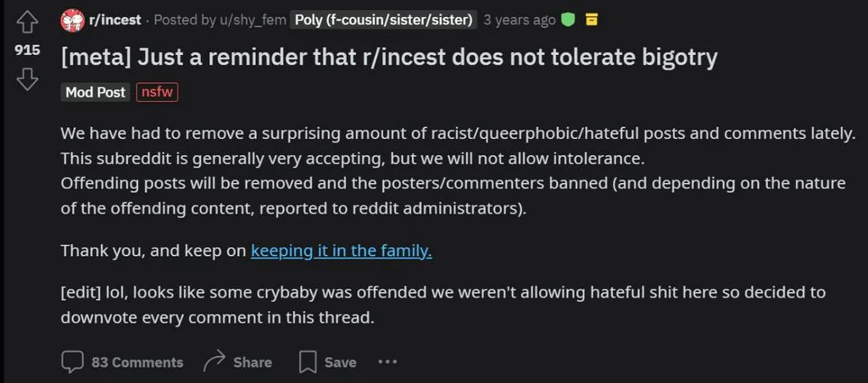Viewport: 868px width, 383px height.
Task: Open the 83 Comments label
Action: pos(137,363)
